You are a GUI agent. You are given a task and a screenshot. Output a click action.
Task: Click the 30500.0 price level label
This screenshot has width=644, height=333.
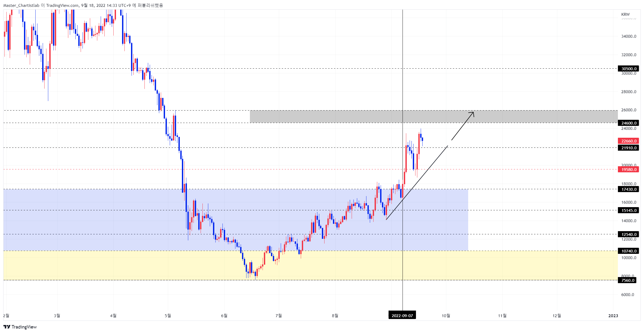(628, 69)
